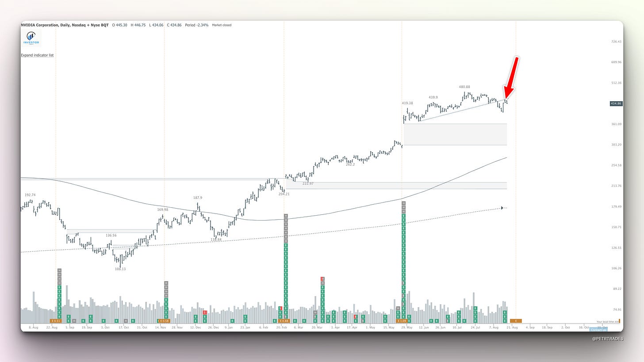644x362 pixels.
Task: Click the arrow marker on the dashed trendline
Action: pos(502,208)
